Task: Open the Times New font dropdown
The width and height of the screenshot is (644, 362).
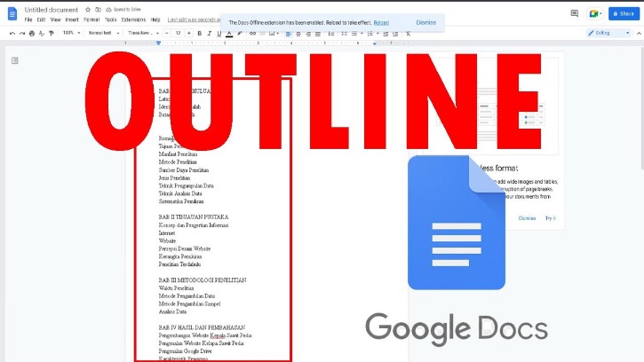Action: pos(143,33)
